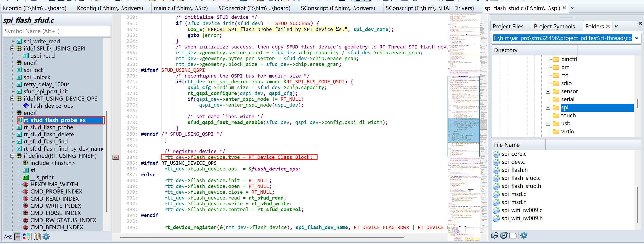Screen dimensions: 644x244
Task: Collapse the ifdef SFUD_USING_QSPI node
Action: point(12,48)
